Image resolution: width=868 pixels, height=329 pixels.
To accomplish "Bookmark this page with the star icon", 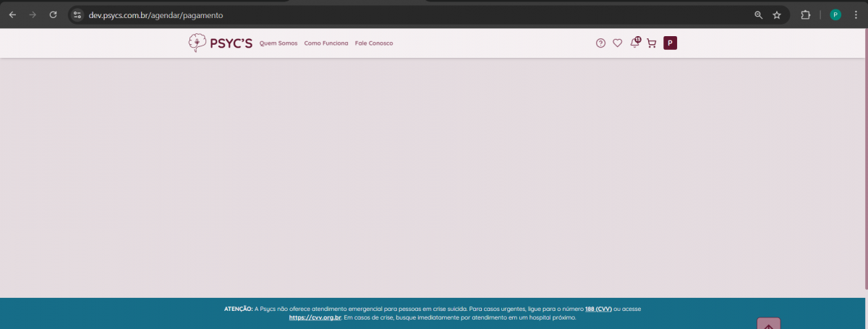I will pyautogui.click(x=777, y=14).
